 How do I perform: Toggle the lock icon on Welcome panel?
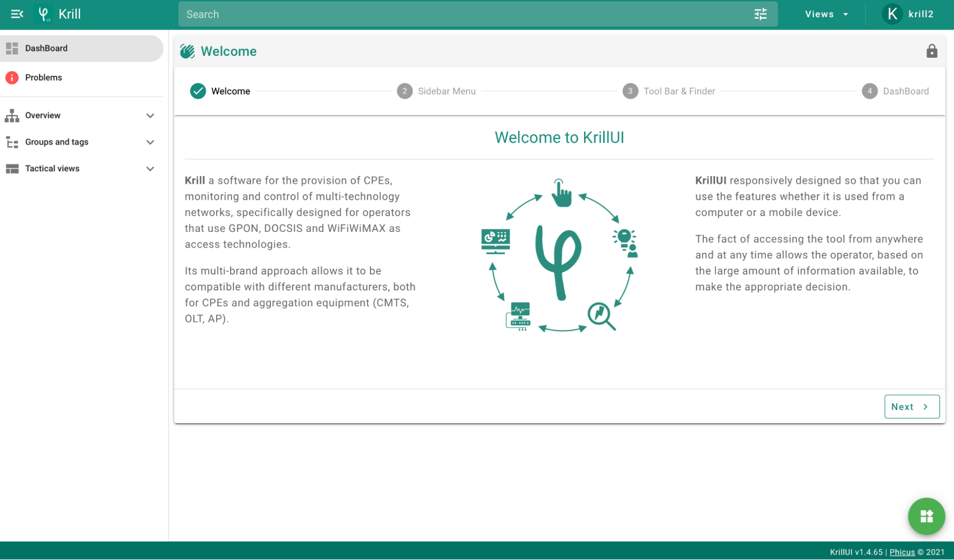(x=932, y=51)
